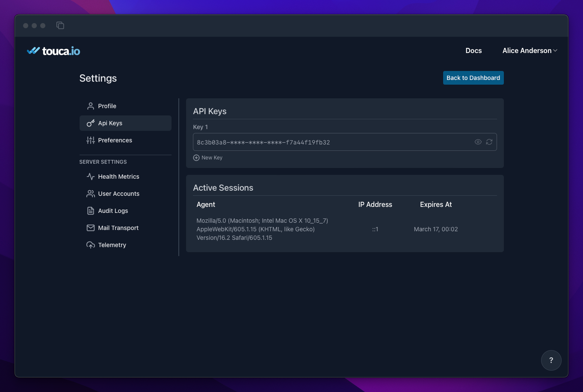Go to the Profile settings tab
Viewport: 583px width, 392px height.
(125, 106)
